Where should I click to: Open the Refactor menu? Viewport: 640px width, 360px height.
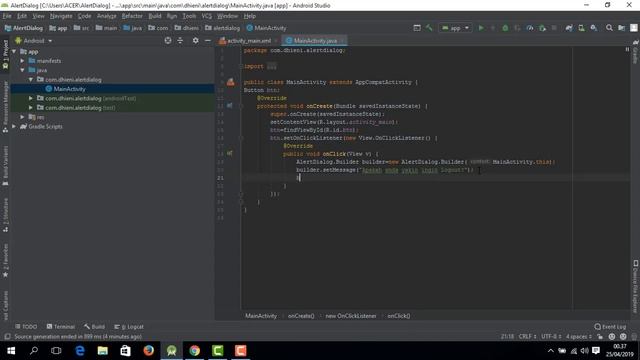coord(132,16)
